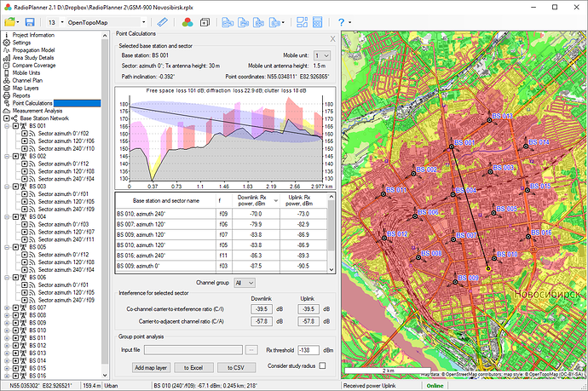Click the Area Study Details bars icon
The image size is (588, 391).
[x=6, y=58]
